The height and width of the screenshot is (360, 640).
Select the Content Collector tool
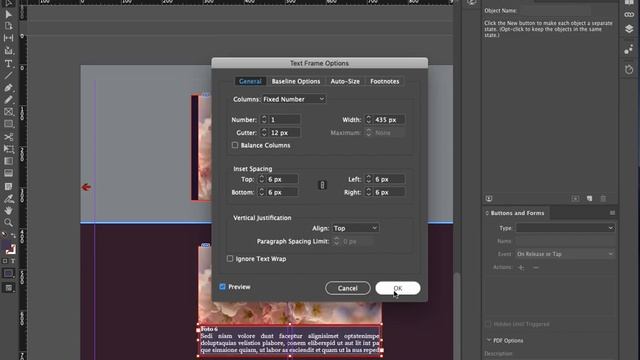8,51
